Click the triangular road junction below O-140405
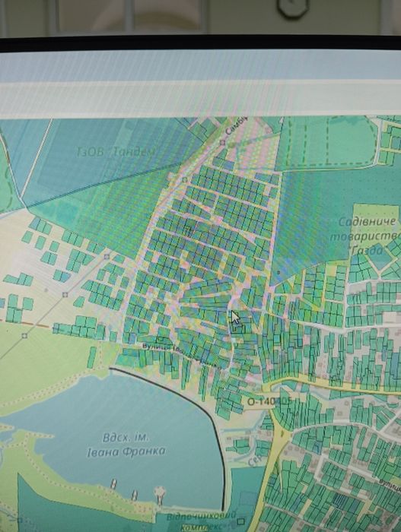This screenshot has width=401, height=532. click(282, 433)
